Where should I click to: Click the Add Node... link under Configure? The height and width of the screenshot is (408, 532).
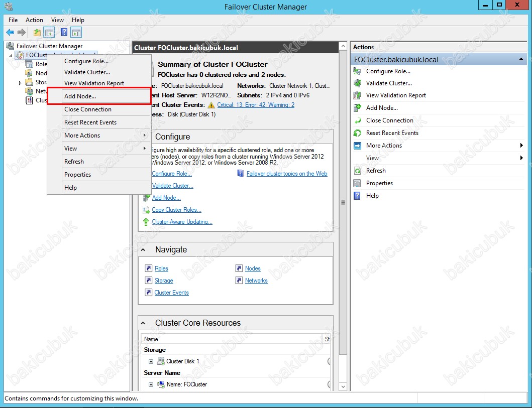coord(166,198)
